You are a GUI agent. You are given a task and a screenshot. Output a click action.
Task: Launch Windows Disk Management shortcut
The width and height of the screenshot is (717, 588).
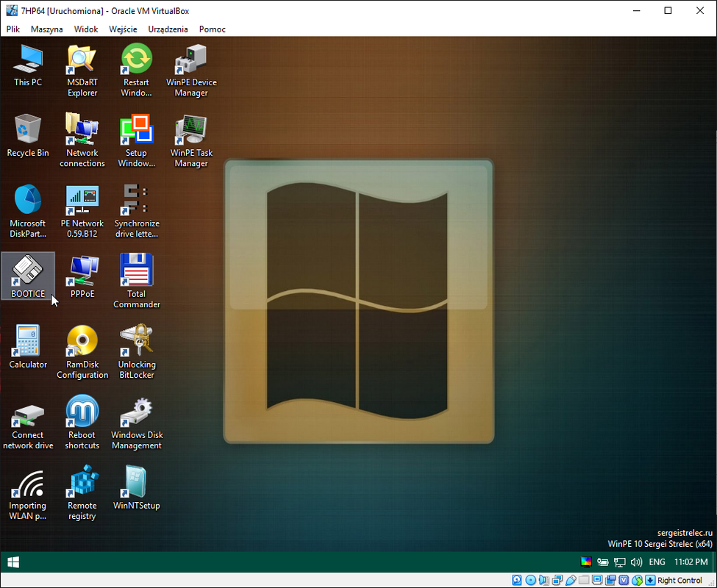tap(136, 423)
